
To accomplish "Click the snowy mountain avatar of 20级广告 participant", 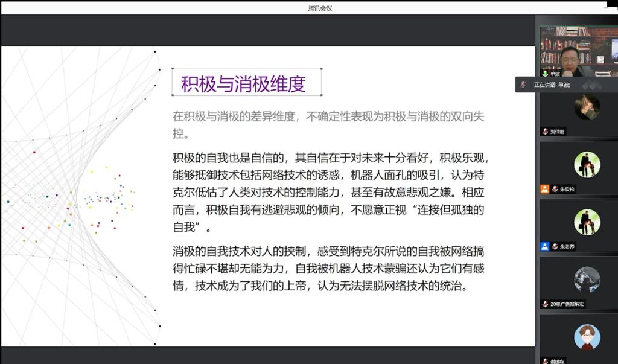I will [587, 279].
